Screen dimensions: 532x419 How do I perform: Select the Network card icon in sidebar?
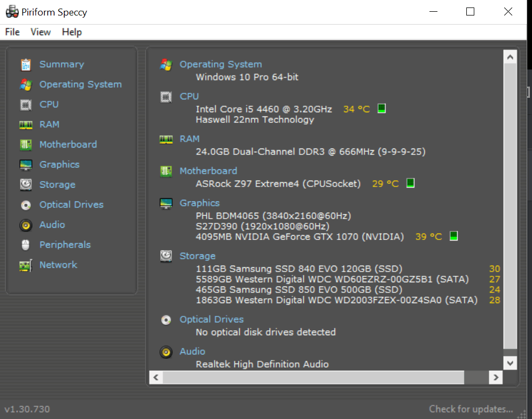click(x=26, y=265)
